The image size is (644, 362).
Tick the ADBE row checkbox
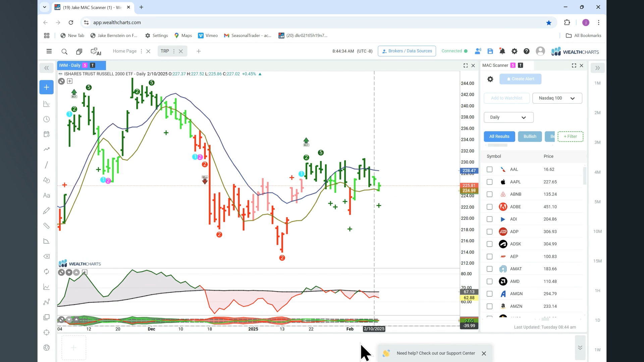point(489,207)
